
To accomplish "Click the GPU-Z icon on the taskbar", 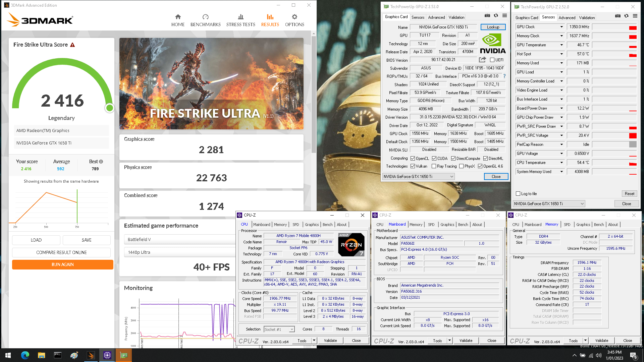I will 124,355.
